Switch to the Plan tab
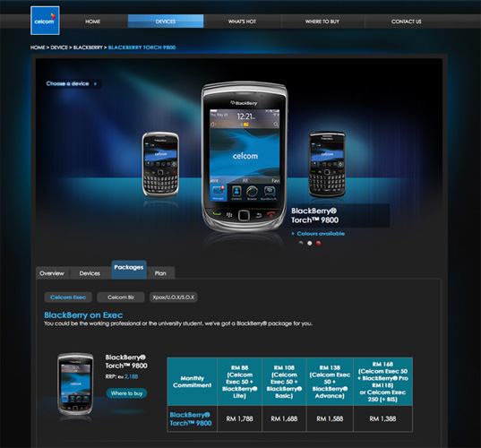 click(160, 273)
